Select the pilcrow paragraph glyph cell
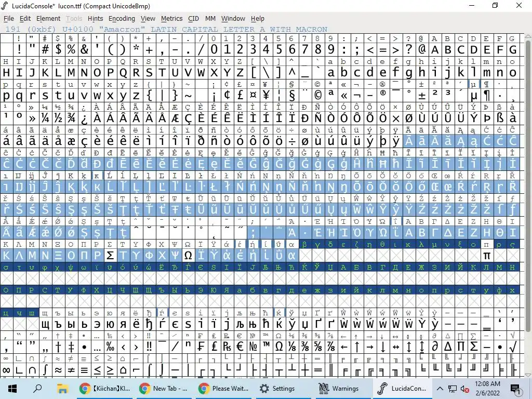Image resolution: width=532 pixels, height=399 pixels. (x=486, y=96)
